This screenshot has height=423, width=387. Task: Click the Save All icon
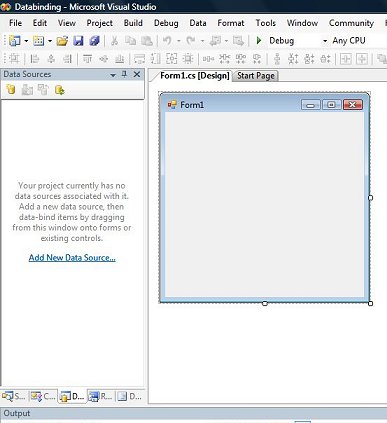click(94, 41)
